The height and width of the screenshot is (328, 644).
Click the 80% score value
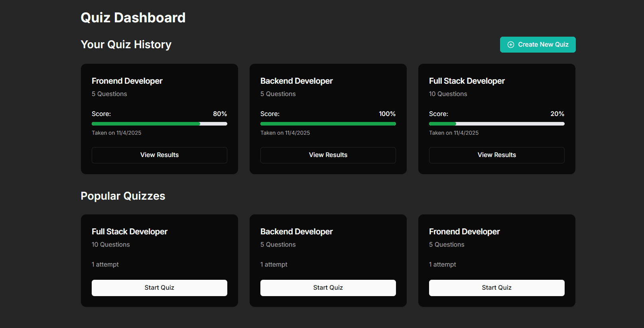[220, 114]
